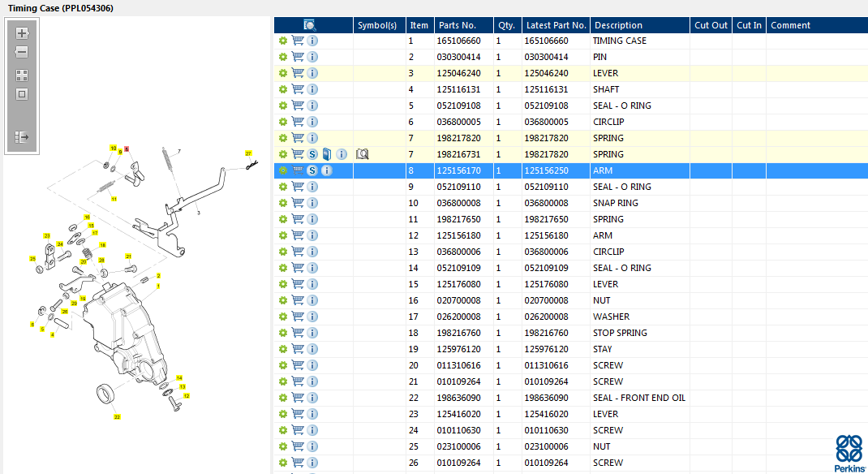Viewport: 868px width, 474px height.
Task: Click the green gear icon for LEVER item 3
Action: [282, 73]
